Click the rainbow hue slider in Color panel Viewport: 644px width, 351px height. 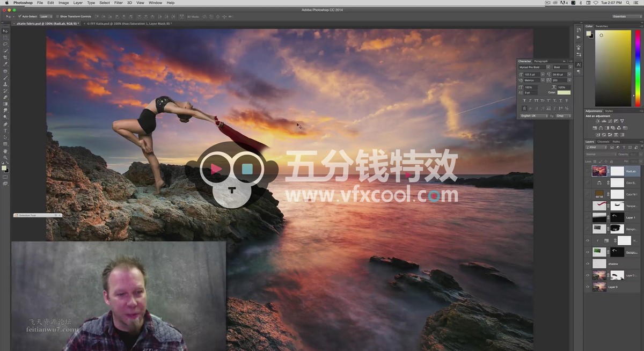(638, 68)
